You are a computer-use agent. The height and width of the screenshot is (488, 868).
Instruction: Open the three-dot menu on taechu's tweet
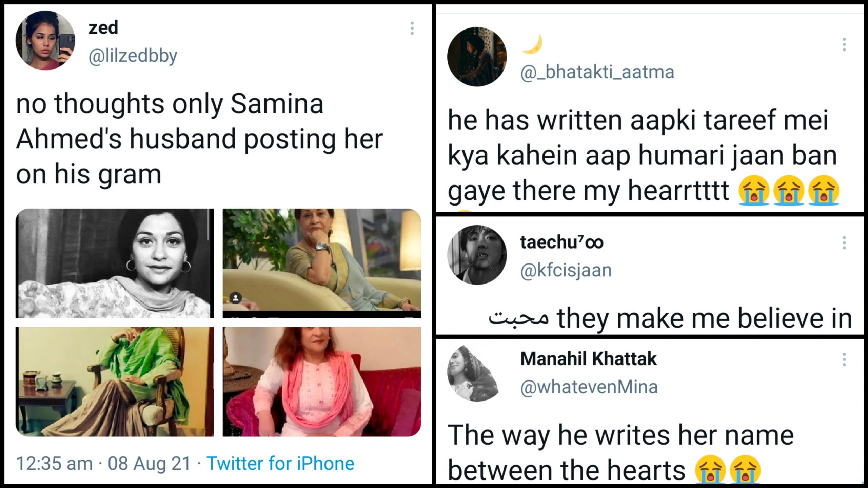click(x=844, y=243)
